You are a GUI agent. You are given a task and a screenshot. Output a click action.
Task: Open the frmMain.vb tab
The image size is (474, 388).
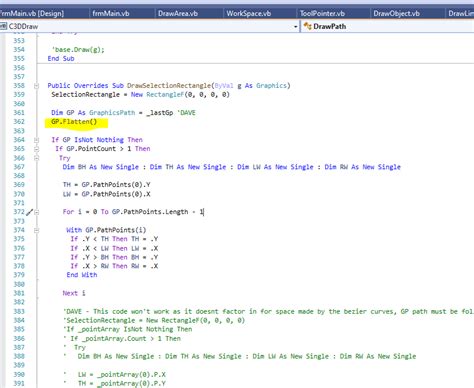pos(111,13)
